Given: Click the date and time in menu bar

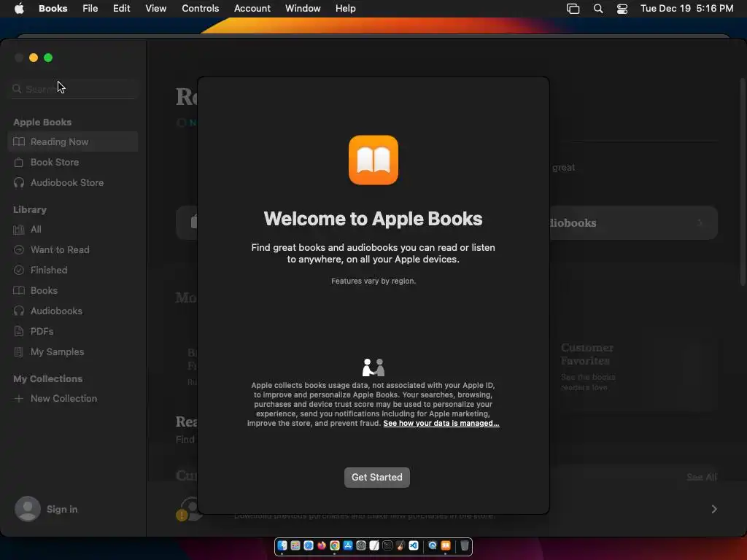Looking at the screenshot, I should point(686,8).
